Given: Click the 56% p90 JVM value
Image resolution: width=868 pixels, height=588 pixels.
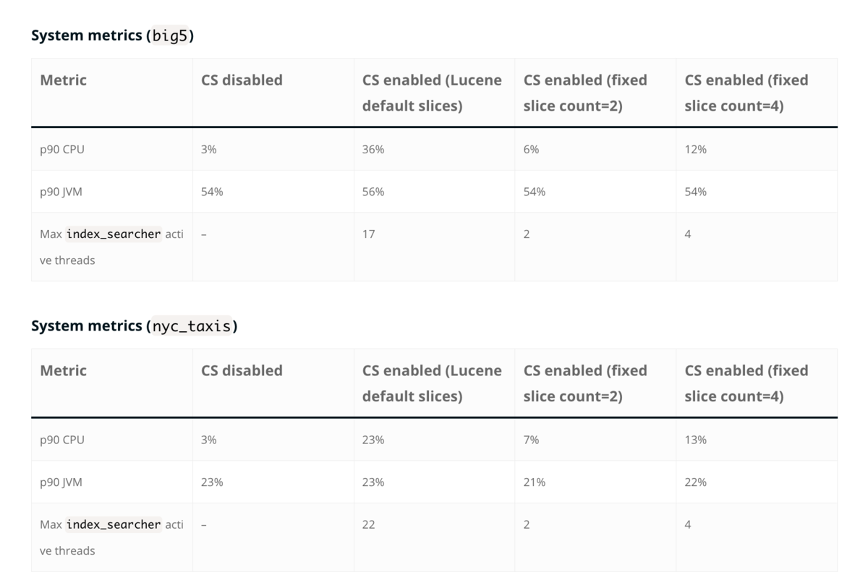Looking at the screenshot, I should pyautogui.click(x=373, y=192).
